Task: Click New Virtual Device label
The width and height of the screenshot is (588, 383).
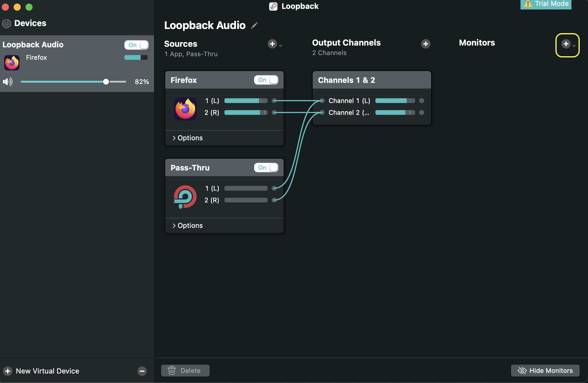Action: pos(47,371)
